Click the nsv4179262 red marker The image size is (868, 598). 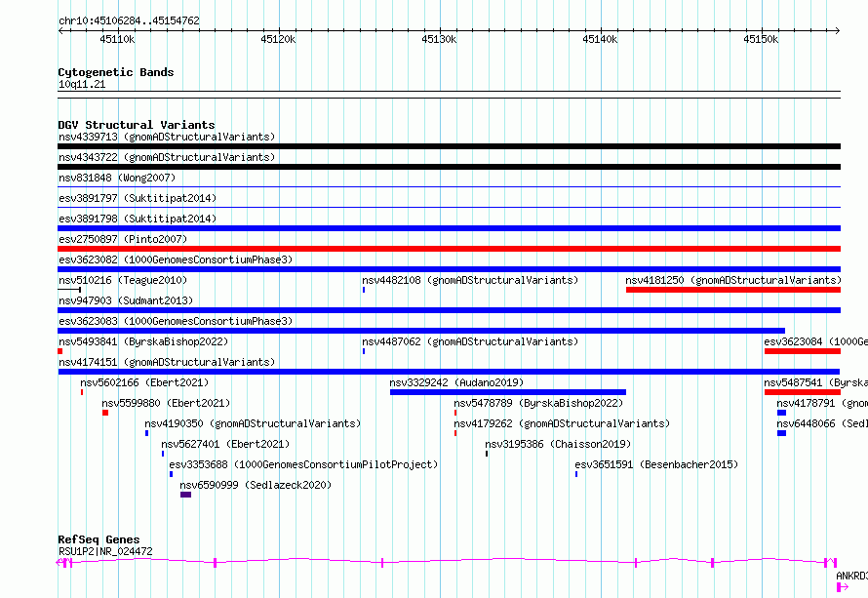click(x=455, y=433)
